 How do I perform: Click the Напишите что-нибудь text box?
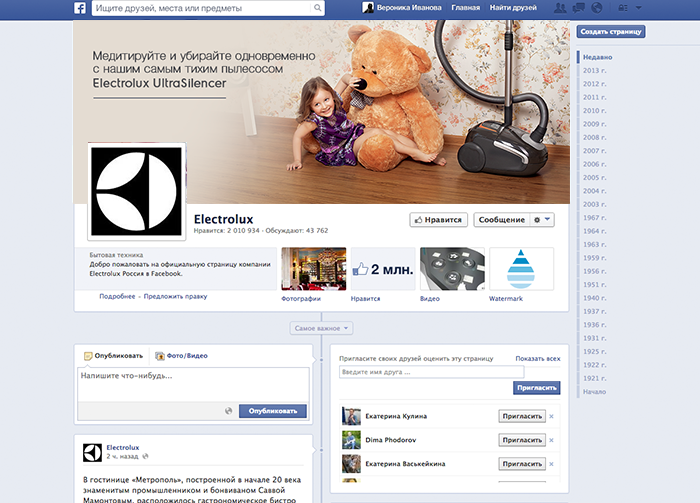coord(193,384)
